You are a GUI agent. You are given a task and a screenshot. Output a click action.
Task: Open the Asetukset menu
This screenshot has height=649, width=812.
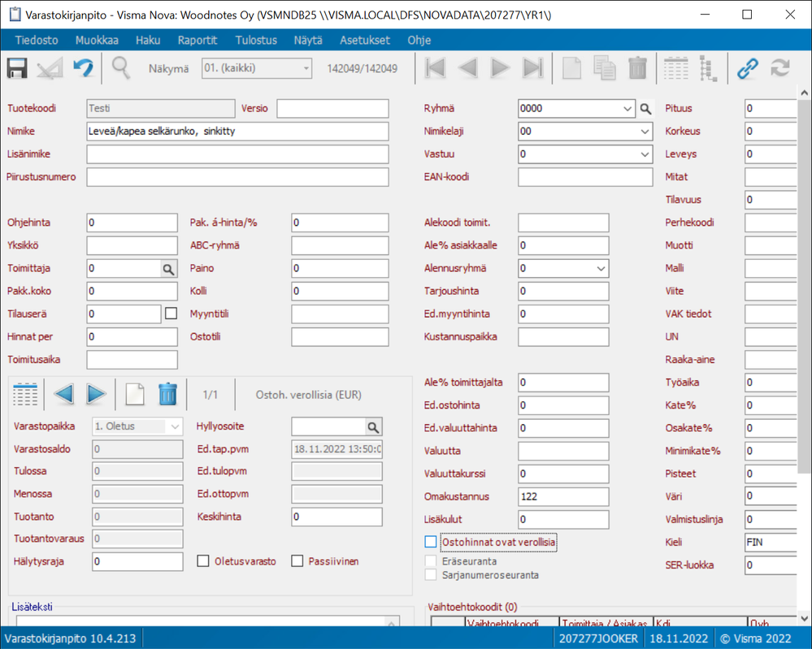pos(365,40)
